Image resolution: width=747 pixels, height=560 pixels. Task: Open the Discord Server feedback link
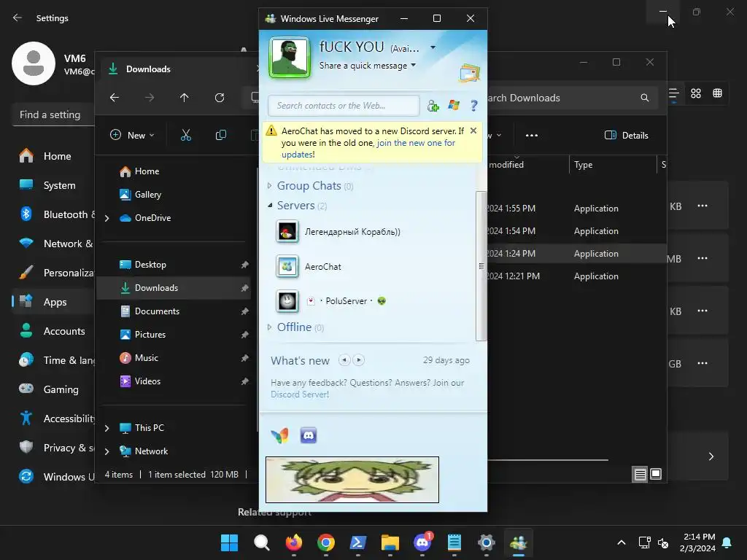point(300,394)
